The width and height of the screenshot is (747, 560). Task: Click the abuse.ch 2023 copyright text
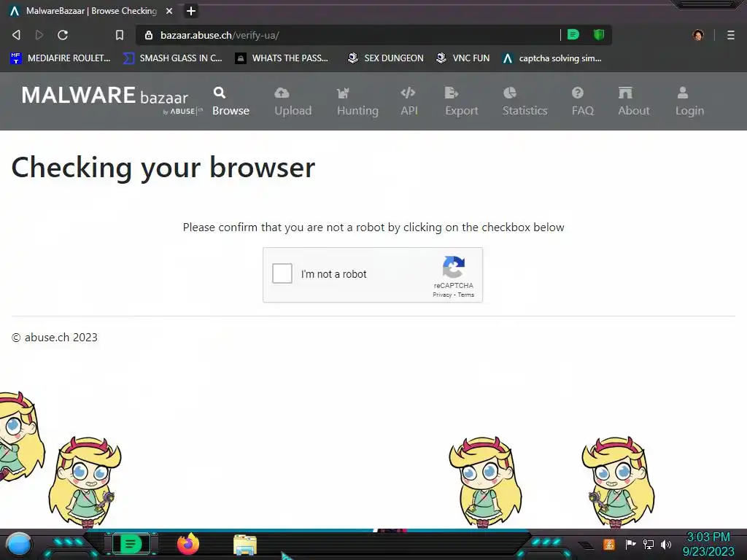coord(54,337)
